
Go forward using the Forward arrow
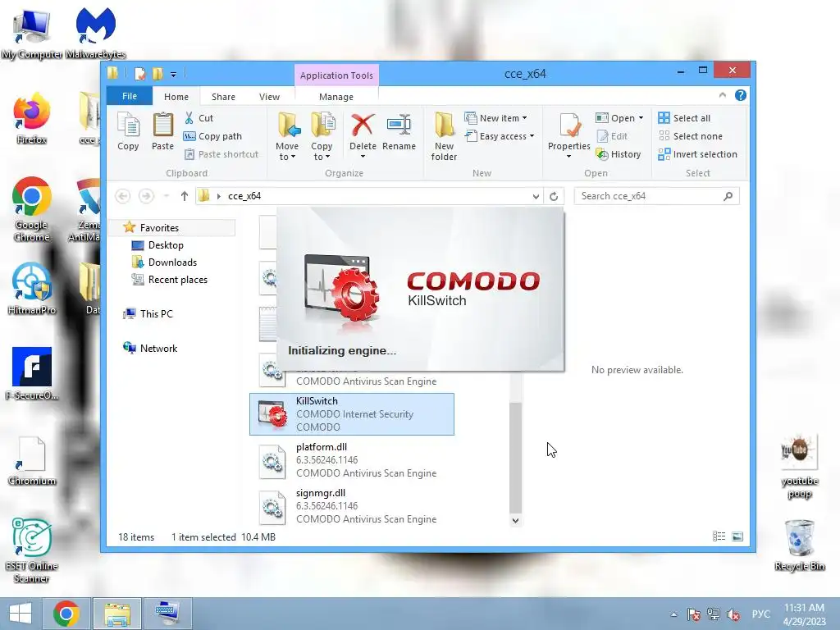pyautogui.click(x=146, y=196)
